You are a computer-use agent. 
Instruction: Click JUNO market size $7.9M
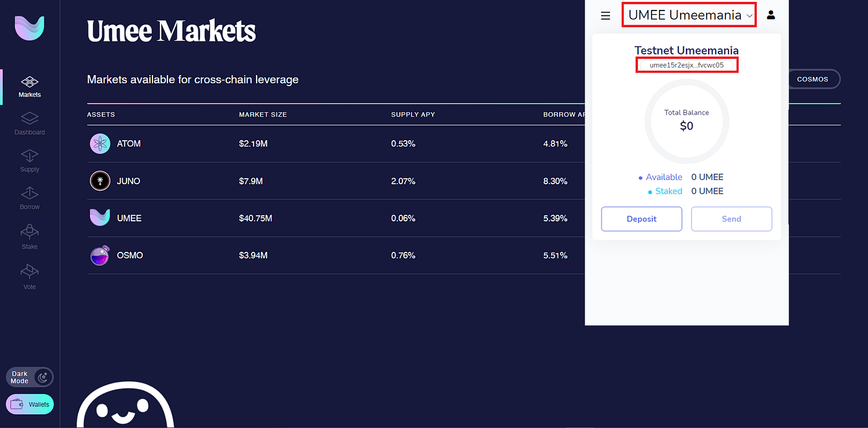pos(251,181)
